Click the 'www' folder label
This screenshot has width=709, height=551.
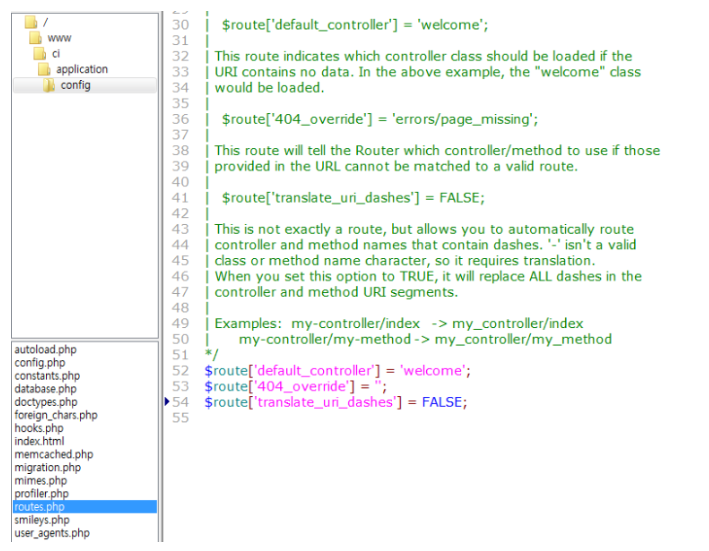[x=59, y=38]
